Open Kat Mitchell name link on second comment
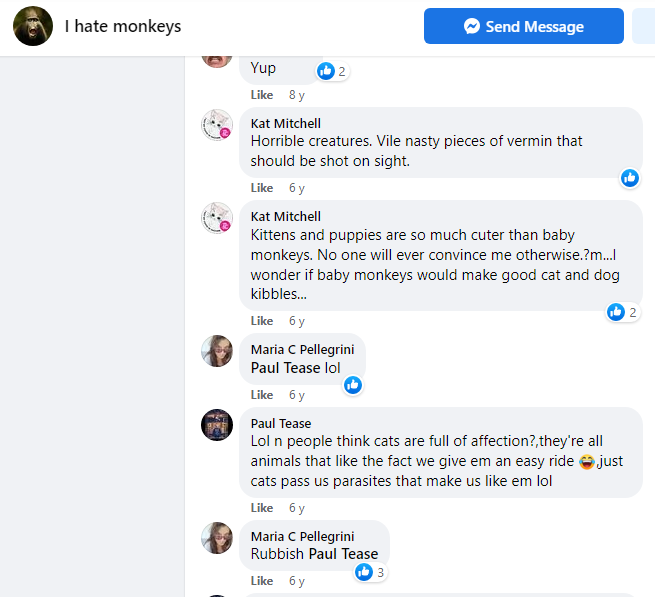The image size is (655, 597). 286,216
